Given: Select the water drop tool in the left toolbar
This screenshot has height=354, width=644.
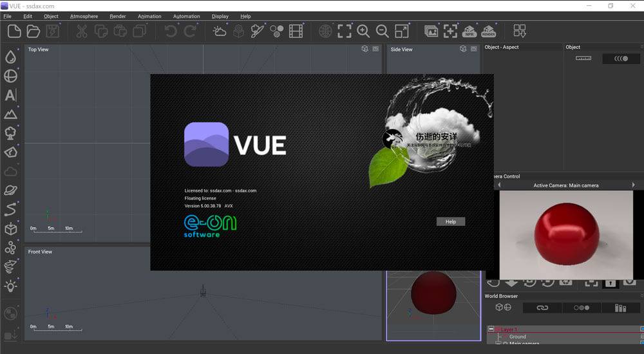Looking at the screenshot, I should (11, 57).
